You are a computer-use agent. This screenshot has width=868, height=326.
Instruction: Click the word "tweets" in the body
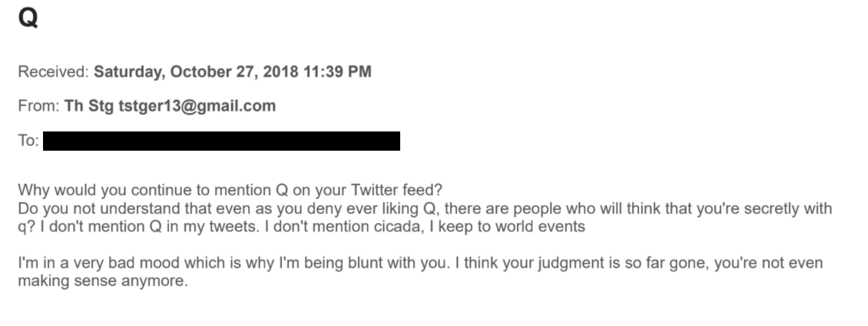pos(232,226)
